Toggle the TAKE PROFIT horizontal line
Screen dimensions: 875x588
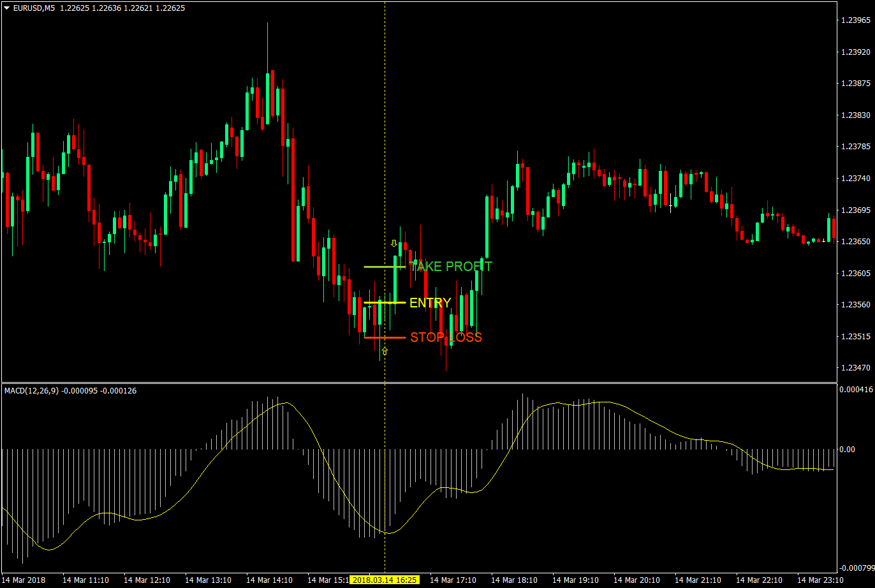pyautogui.click(x=376, y=267)
